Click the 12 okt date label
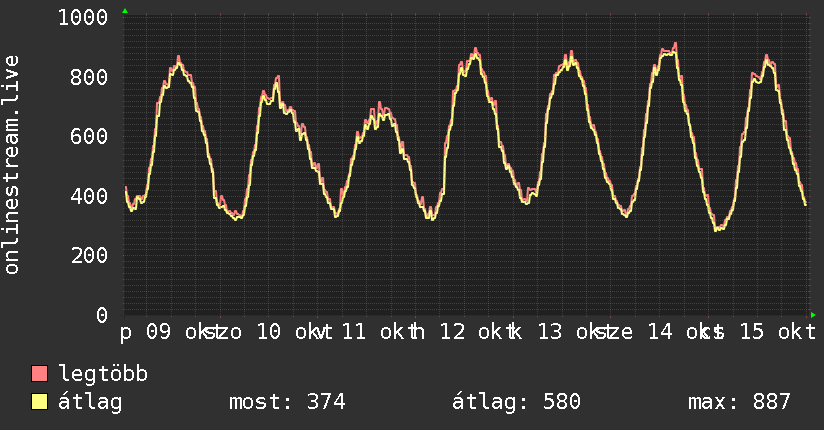The width and height of the screenshot is (824, 430). coord(471,332)
